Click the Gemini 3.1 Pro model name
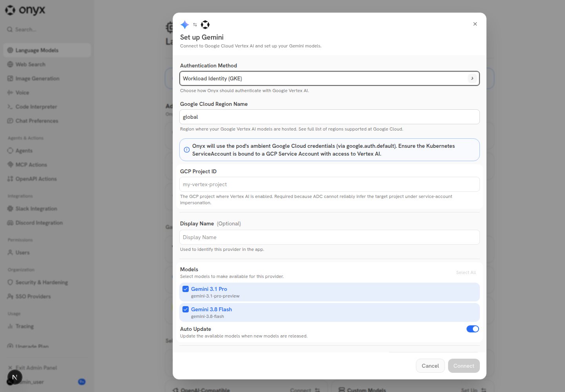The width and height of the screenshot is (565, 392). pos(209,289)
